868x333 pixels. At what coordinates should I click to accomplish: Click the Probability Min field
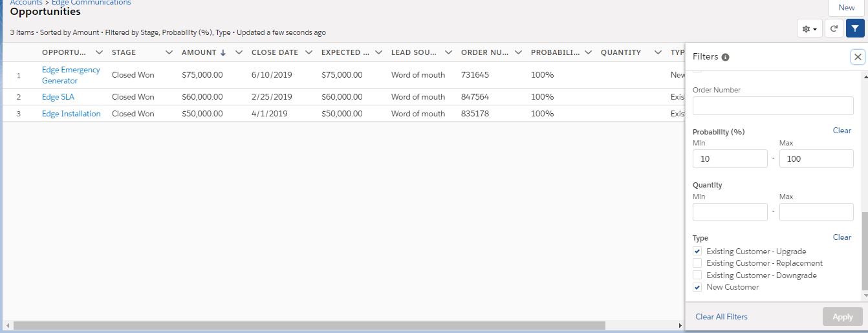[x=730, y=159]
